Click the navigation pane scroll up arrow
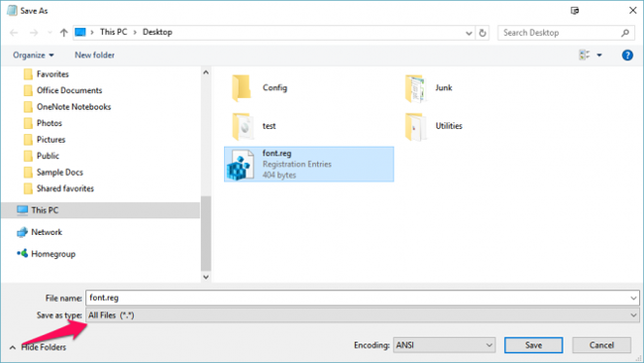 point(206,72)
